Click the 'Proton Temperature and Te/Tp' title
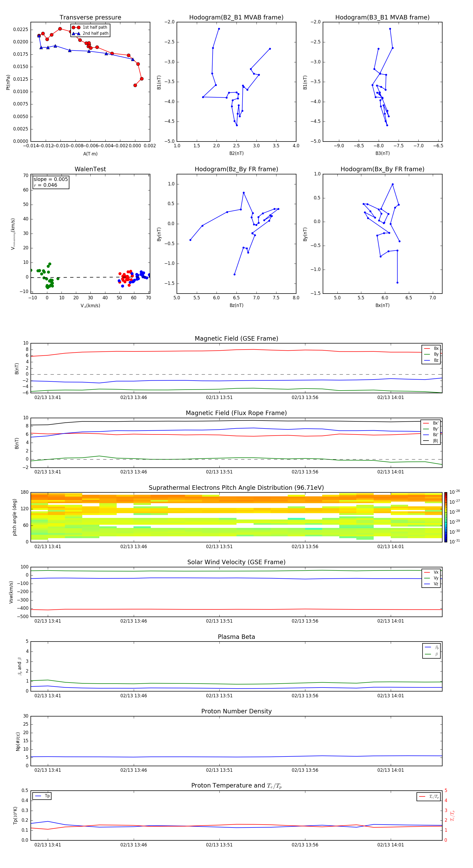The image size is (473, 868). pyautogui.click(x=236, y=786)
